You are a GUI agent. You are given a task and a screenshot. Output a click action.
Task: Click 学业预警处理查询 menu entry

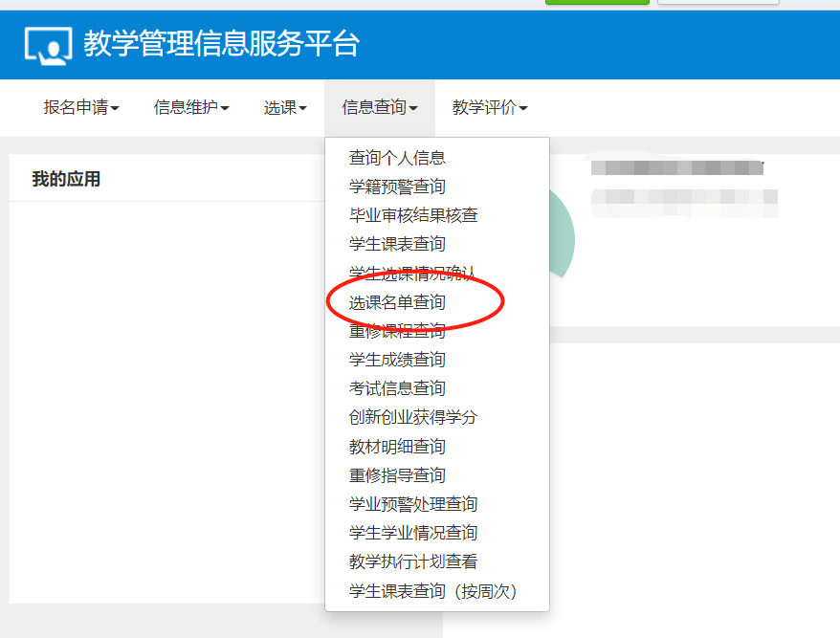coord(413,504)
